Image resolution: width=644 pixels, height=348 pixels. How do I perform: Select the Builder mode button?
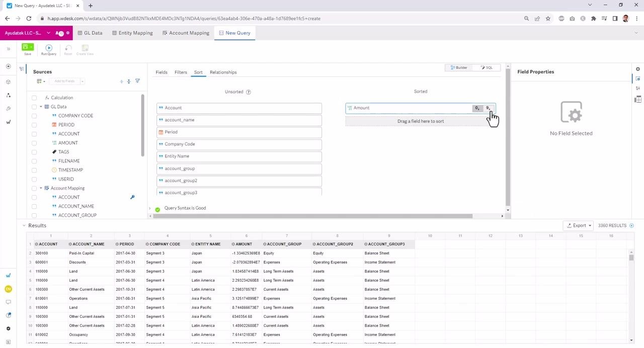[459, 67]
